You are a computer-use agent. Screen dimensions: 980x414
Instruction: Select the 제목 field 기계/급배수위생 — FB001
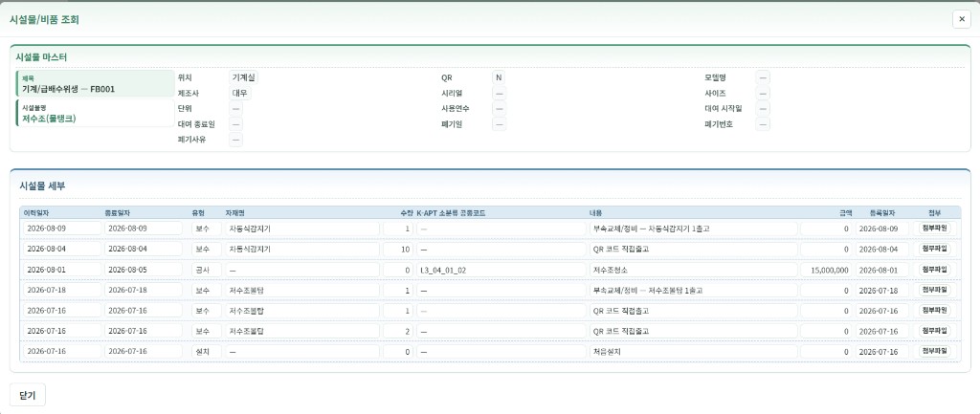pos(95,84)
